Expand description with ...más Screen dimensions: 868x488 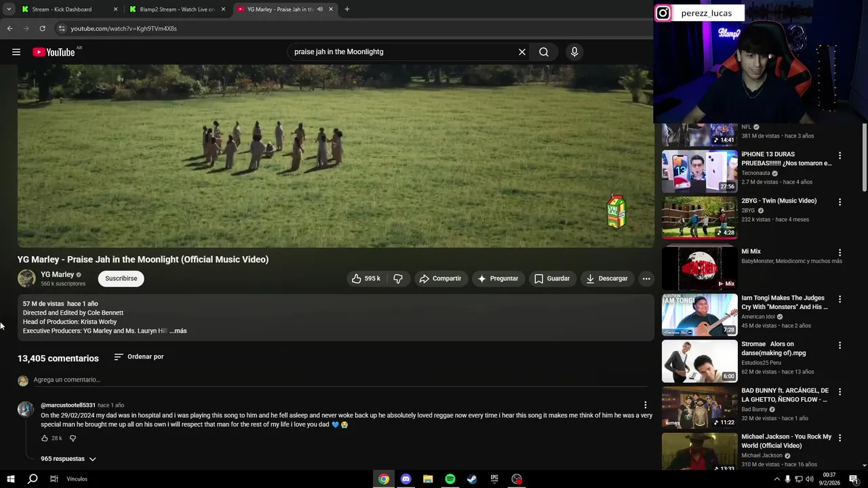[178, 331]
